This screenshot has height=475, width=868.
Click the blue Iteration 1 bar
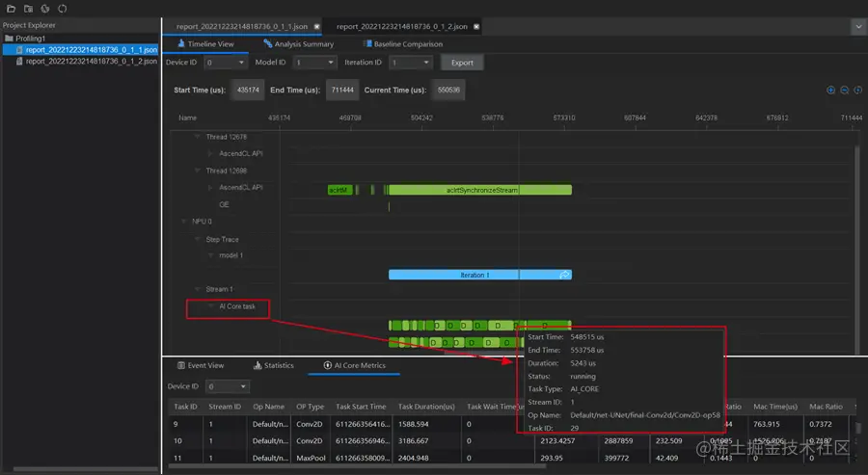(480, 275)
